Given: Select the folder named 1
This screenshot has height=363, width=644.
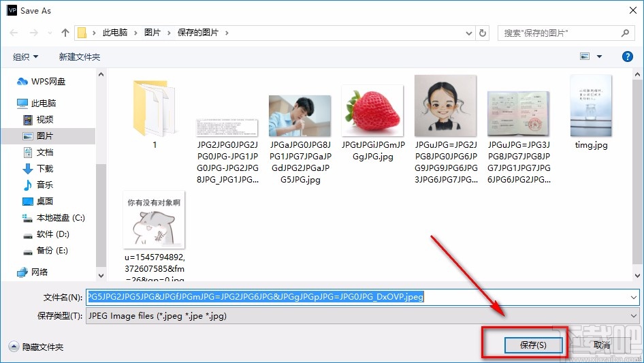Looking at the screenshot, I should 155,108.
